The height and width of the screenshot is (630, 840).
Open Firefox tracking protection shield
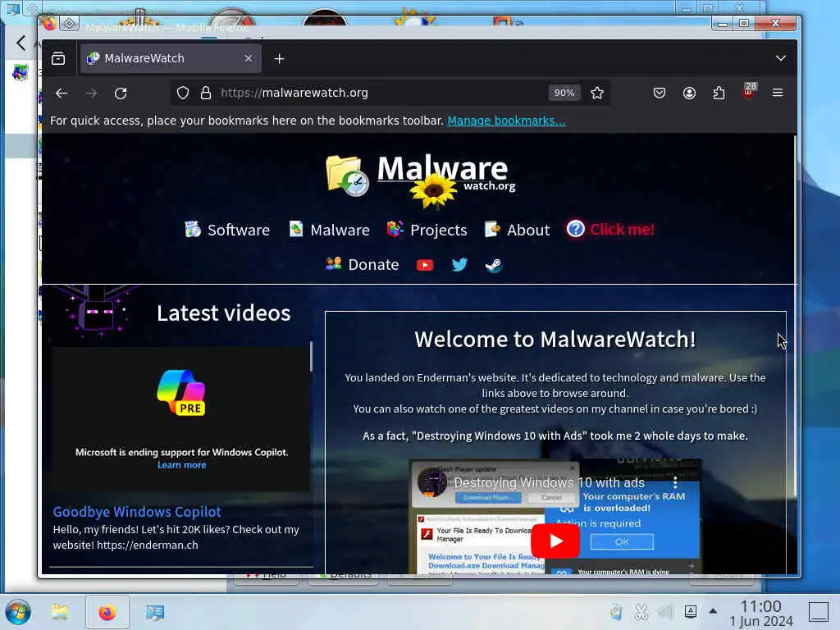click(183, 94)
